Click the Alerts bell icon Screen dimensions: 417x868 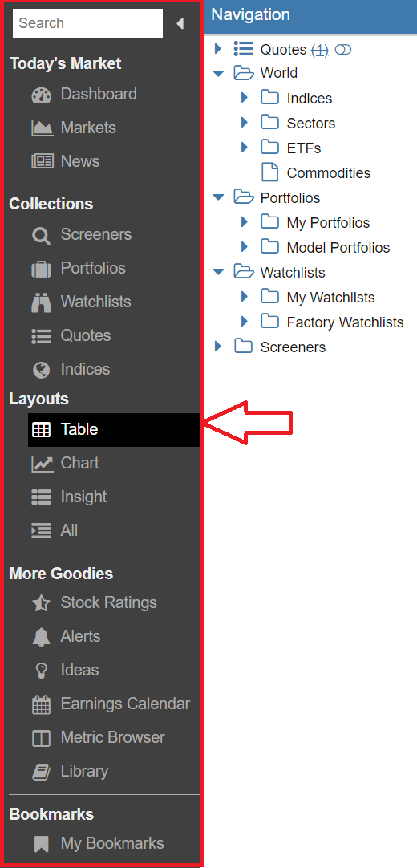tap(42, 637)
